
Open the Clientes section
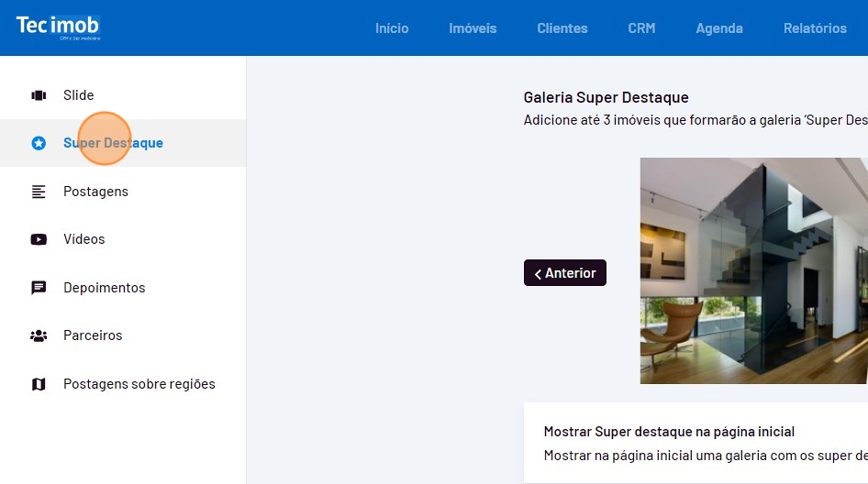[562, 28]
